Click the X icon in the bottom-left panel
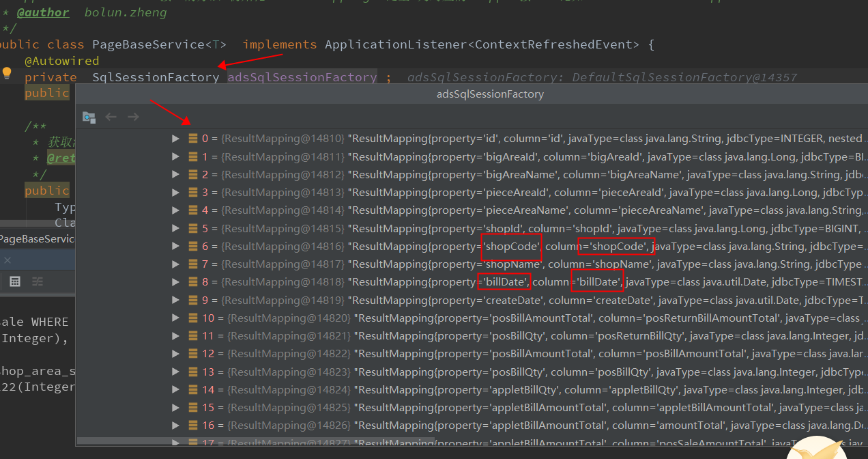868x459 pixels. [x=7, y=260]
